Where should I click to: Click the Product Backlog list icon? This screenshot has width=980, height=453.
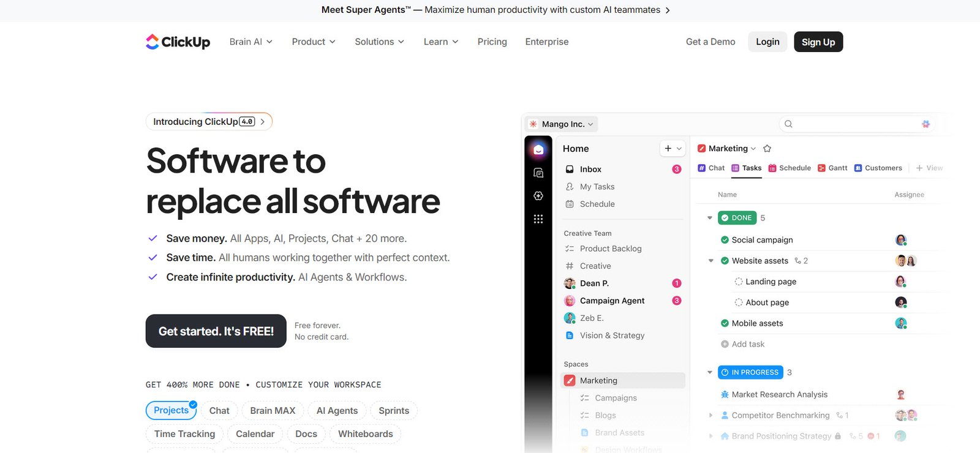(570, 249)
